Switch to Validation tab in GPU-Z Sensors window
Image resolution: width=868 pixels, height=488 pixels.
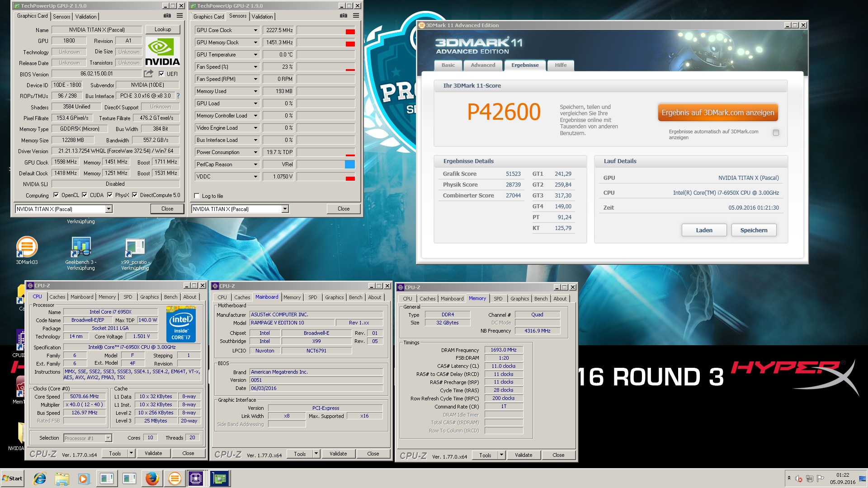tap(262, 17)
